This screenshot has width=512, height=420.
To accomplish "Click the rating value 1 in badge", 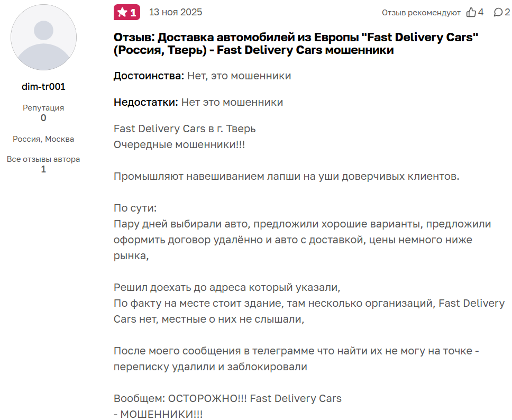I will coord(132,12).
